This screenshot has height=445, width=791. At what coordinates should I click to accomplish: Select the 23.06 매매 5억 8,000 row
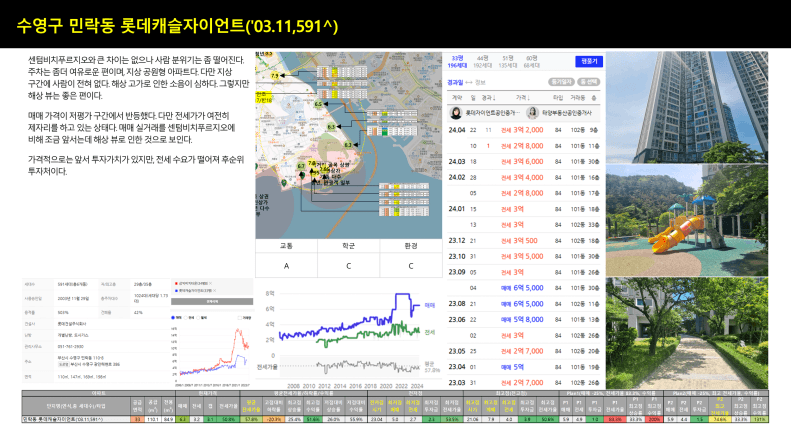coord(524,319)
